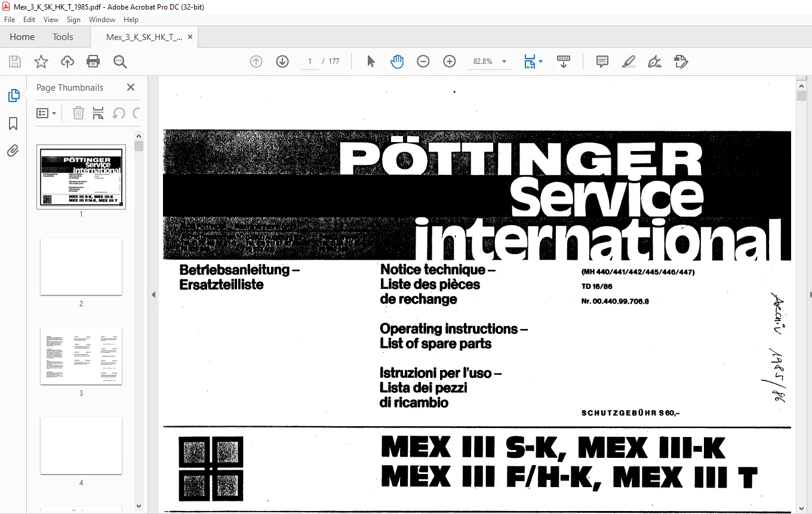Screen dimensions: 812x514
Task: Go to next page arrow
Action: [x=282, y=61]
